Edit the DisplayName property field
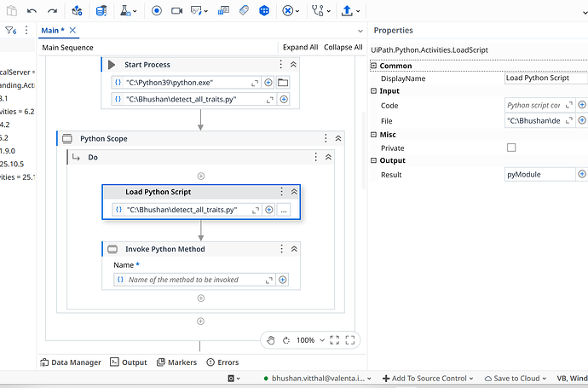588x388 pixels. pyautogui.click(x=546, y=78)
